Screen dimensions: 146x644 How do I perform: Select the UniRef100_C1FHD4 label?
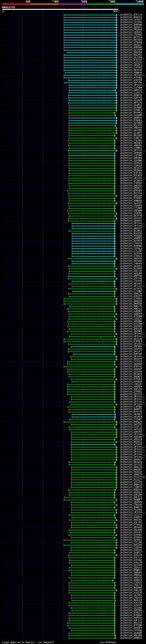pos(131,87)
